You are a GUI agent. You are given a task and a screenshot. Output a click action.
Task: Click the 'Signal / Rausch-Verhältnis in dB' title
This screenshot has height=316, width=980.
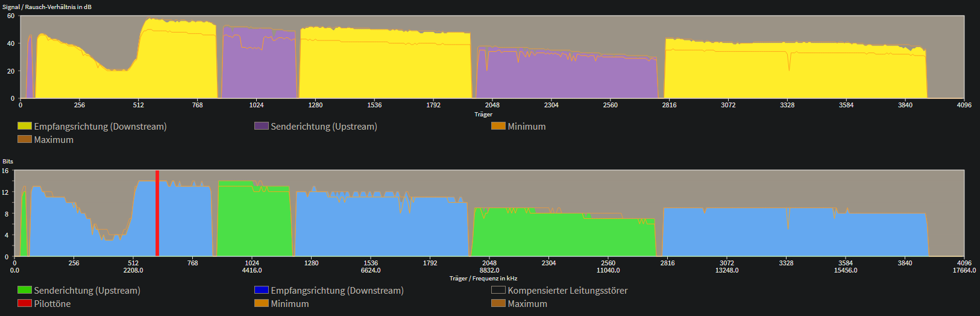(47, 7)
